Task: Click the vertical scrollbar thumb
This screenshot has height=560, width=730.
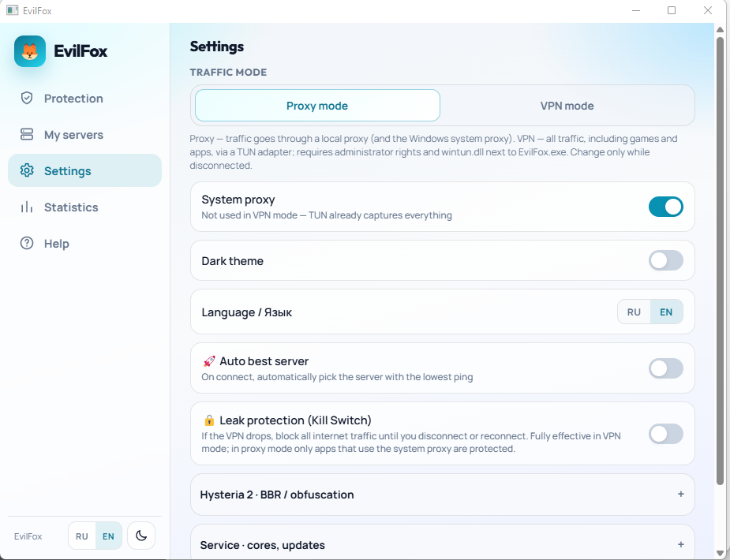Action: (x=720, y=260)
